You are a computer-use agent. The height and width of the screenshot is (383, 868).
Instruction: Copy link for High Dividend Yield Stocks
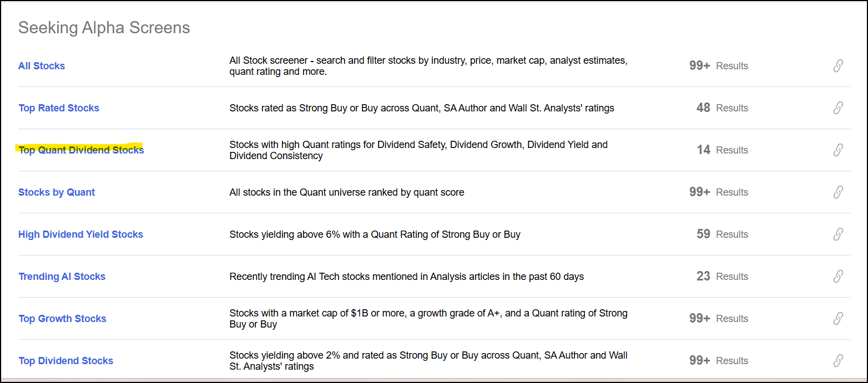point(838,234)
